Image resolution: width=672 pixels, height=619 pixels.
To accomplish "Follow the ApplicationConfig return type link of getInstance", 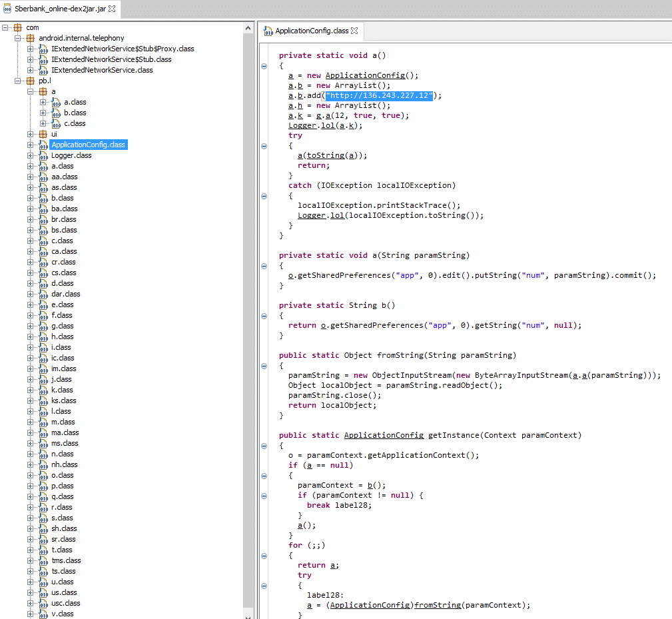I will coord(384,435).
